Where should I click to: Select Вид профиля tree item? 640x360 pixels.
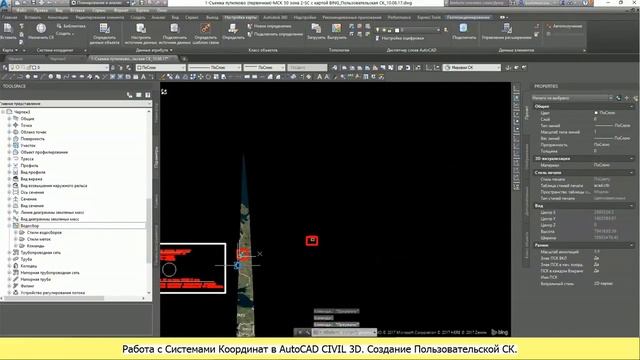(x=33, y=172)
